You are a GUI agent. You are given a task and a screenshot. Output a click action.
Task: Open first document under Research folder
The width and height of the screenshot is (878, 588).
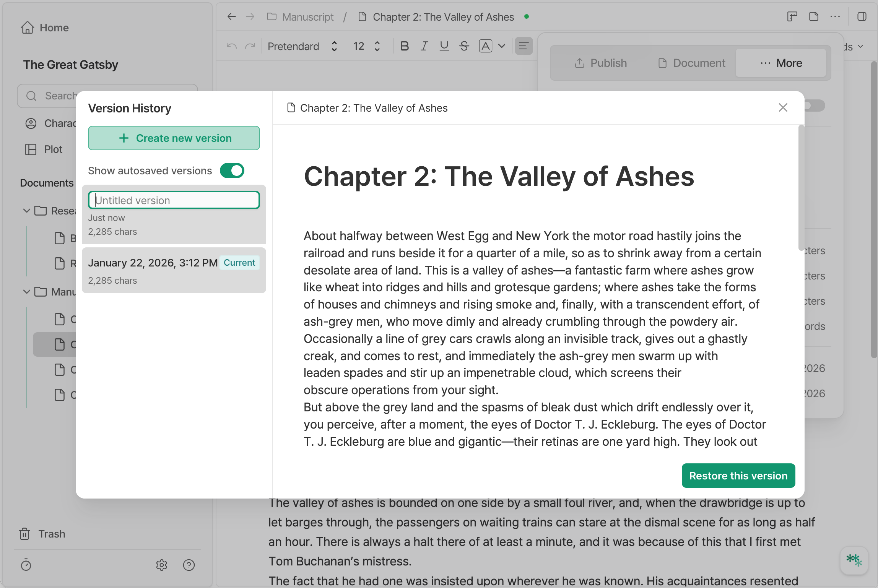[x=65, y=238]
